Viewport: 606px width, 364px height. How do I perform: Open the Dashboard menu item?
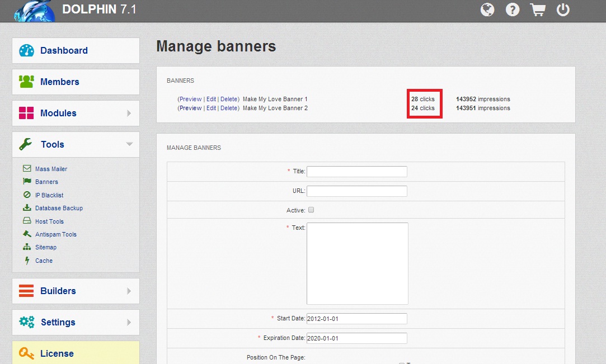[64, 50]
